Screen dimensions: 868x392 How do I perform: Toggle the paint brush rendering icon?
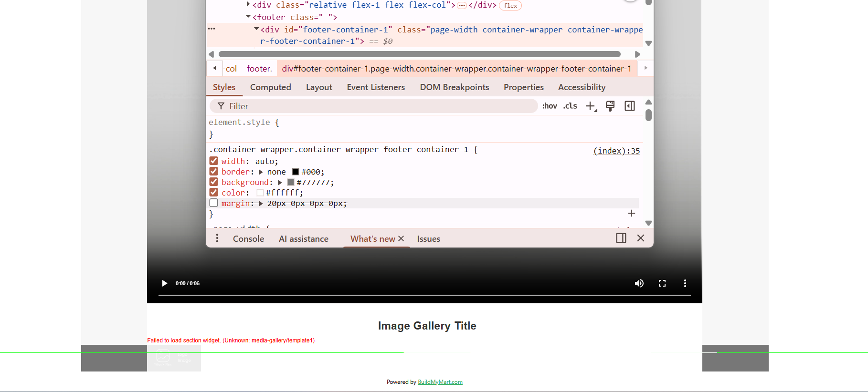coord(610,106)
